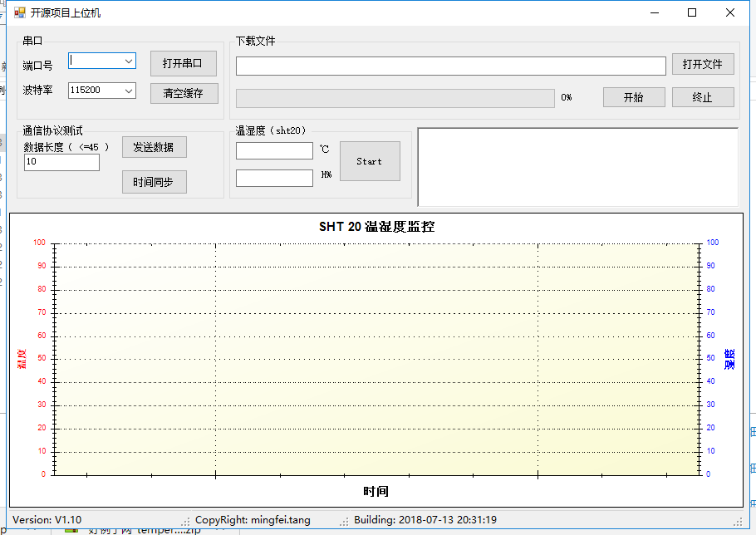The height and width of the screenshot is (535, 756).
Task: Click the download progress bar
Action: pyautogui.click(x=395, y=98)
